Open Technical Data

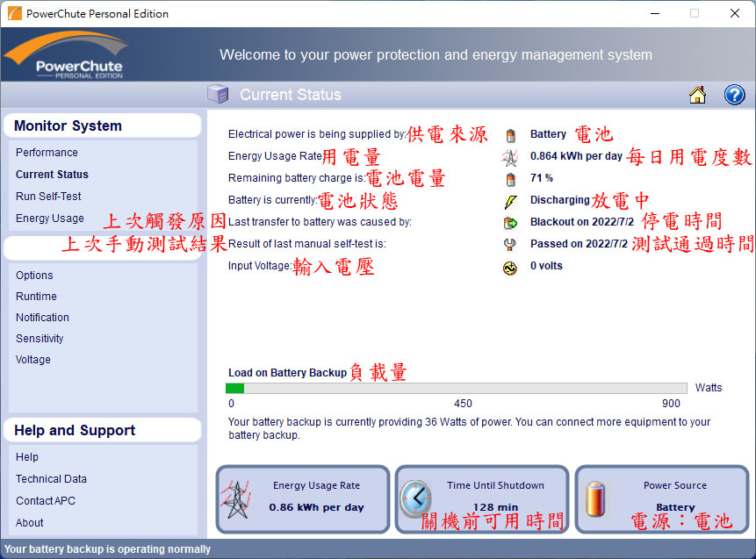click(x=51, y=479)
